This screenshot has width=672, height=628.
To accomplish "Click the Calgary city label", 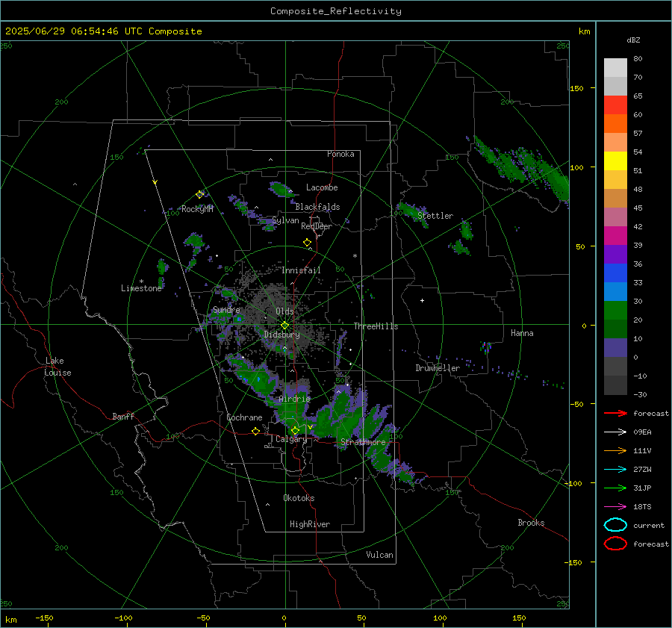I will point(291,439).
